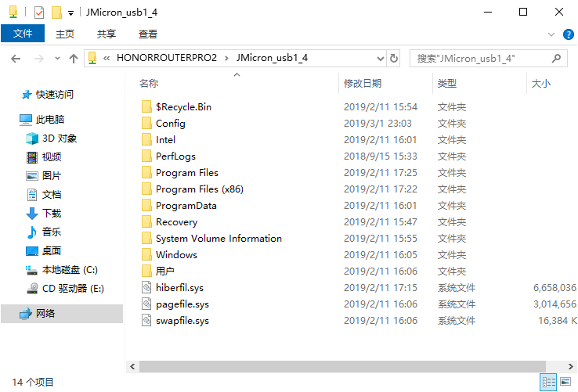Open the Customize Quick Access Toolbar dropdown
578x392 pixels.
70,13
